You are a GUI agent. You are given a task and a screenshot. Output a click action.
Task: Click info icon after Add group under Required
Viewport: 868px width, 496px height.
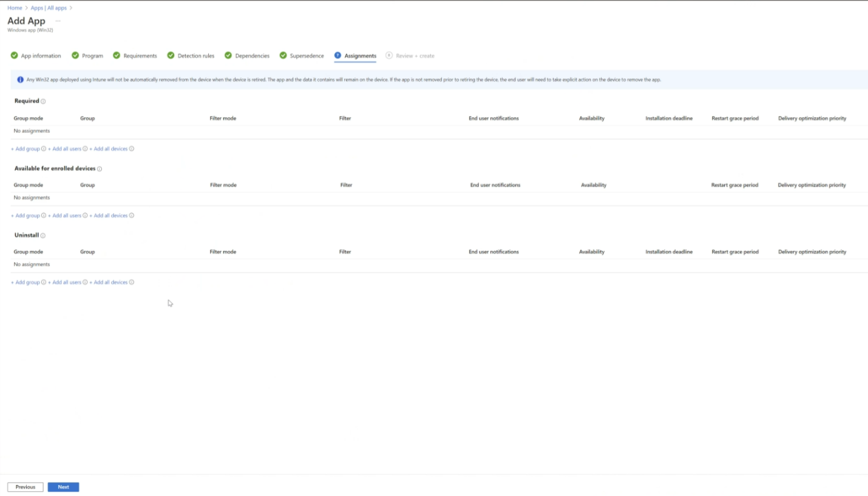coord(44,149)
